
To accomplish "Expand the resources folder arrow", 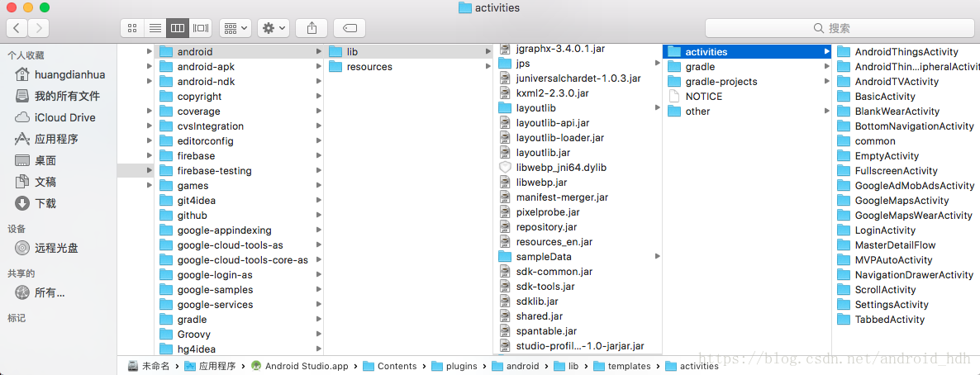I will (488, 67).
